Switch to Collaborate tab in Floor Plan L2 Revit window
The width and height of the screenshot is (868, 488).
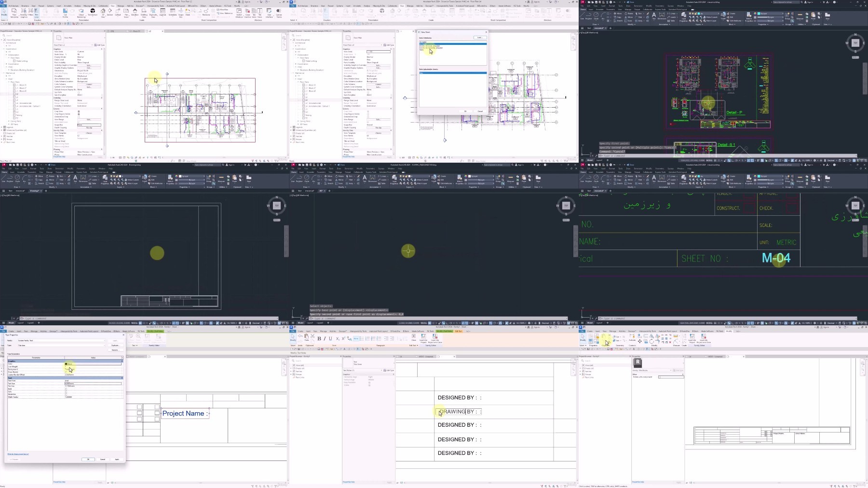coord(103,6)
